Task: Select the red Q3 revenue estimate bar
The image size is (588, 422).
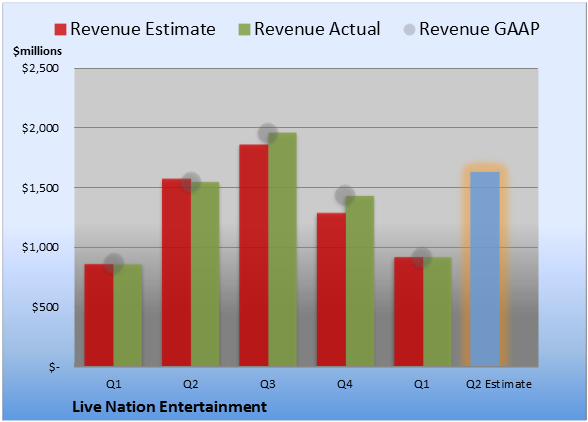Action: point(254,255)
